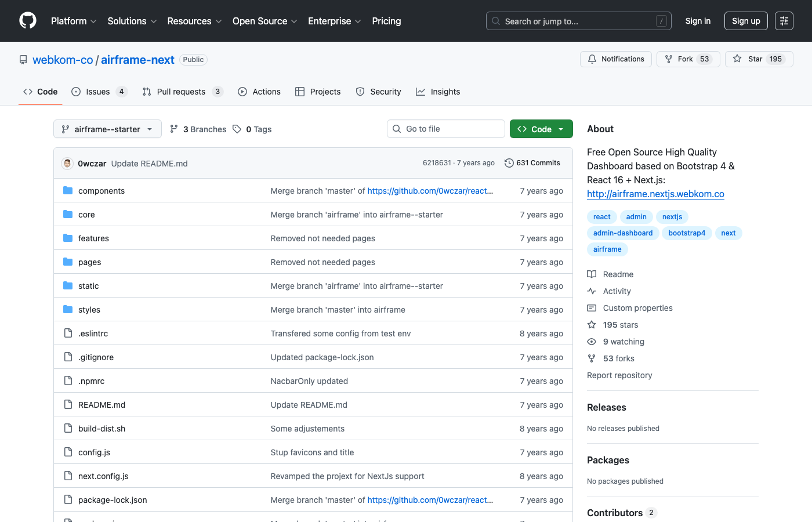This screenshot has width=812, height=522.
Task: Click the Sign up button
Action: coord(746,21)
